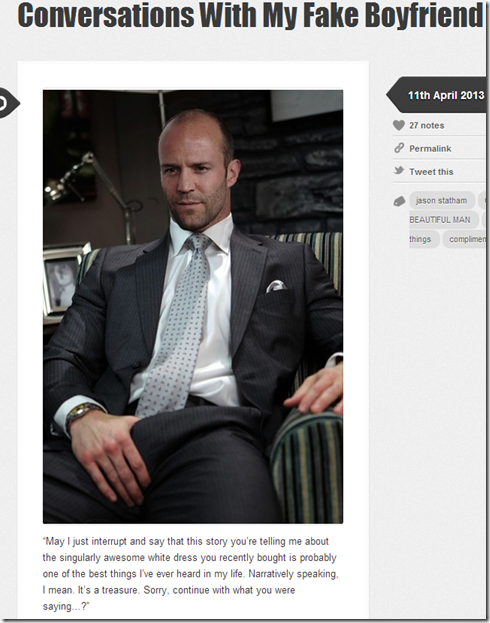
Task: Select the Tweet this link
Action: click(x=431, y=172)
